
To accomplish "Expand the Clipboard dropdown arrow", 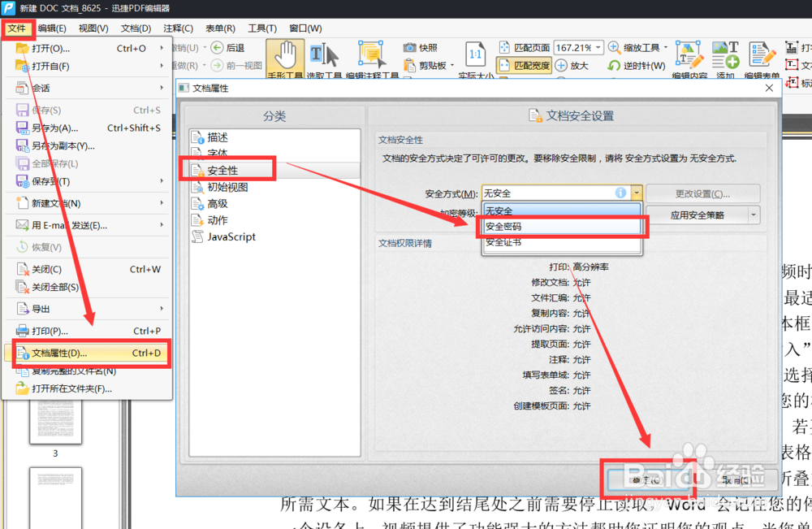I will point(452,66).
